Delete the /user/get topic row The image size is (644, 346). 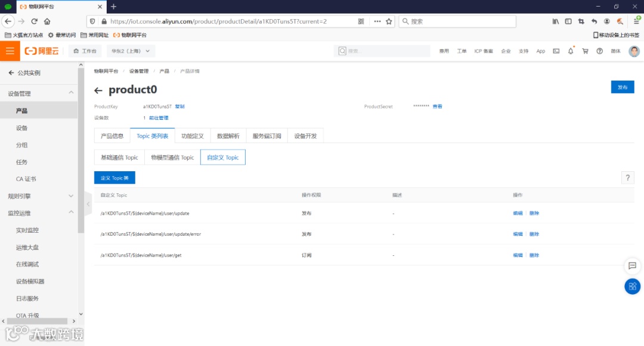click(x=534, y=255)
